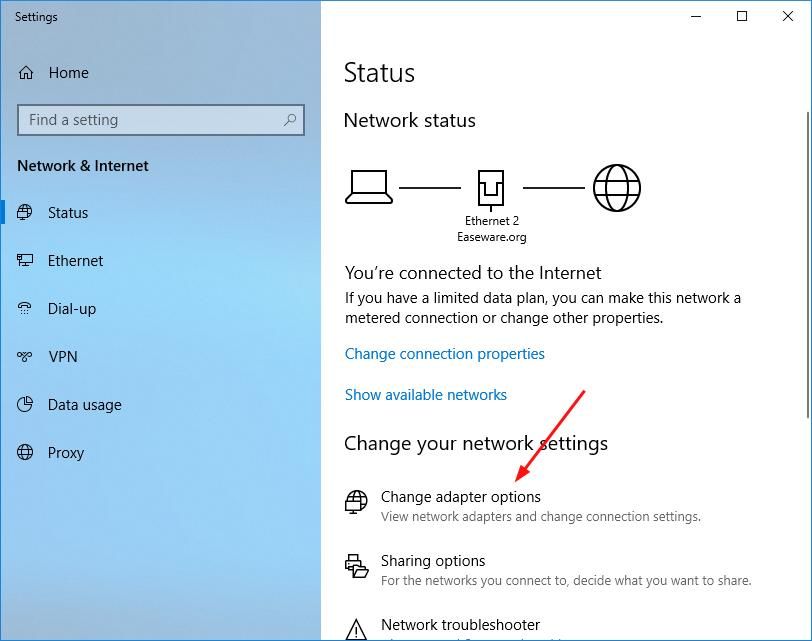Screen dimensions: 812x641
Task: Click the Network troubleshooter warning icon
Action: point(356,629)
